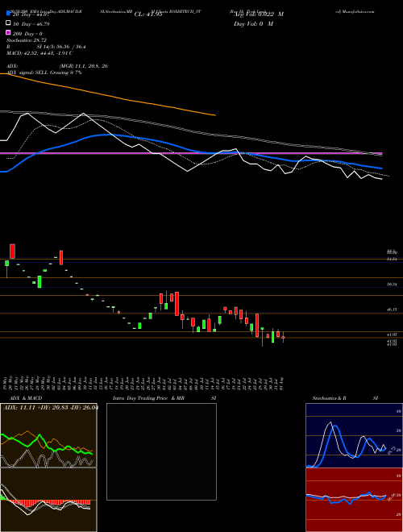Click the RSI 14/3: 36.36 / 36.4 readout

pyautogui.click(x=46, y=47)
